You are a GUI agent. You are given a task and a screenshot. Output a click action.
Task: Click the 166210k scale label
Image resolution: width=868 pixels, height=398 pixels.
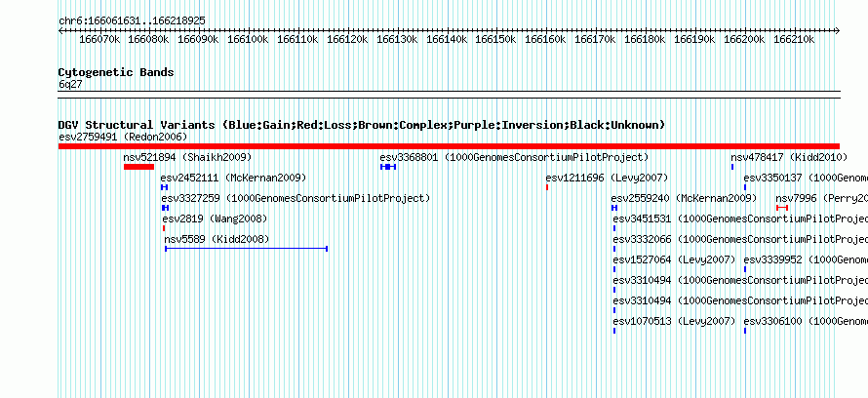[x=794, y=39]
